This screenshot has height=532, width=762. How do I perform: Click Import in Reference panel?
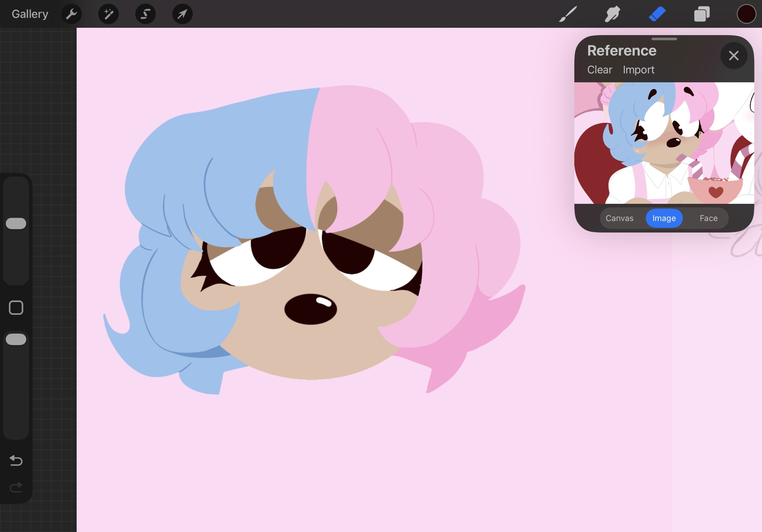[x=638, y=70]
